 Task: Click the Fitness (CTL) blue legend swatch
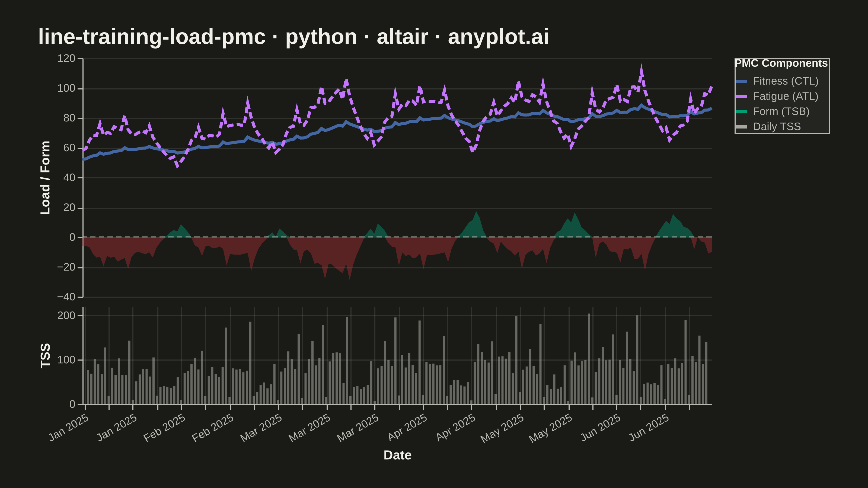point(742,81)
